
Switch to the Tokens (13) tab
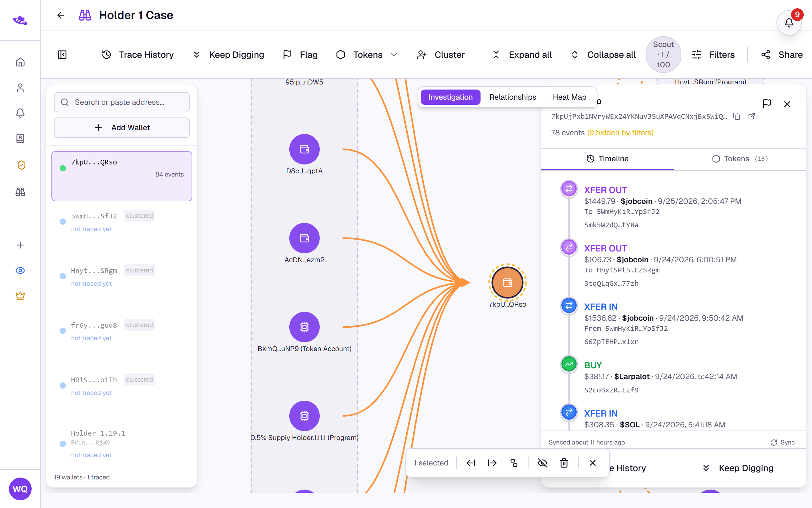pyautogui.click(x=740, y=158)
